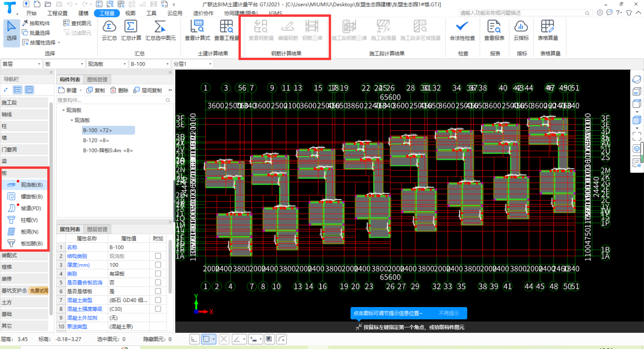Click 拾取构件 pick component tool
The height and width of the screenshot is (349, 644).
pos(36,23)
